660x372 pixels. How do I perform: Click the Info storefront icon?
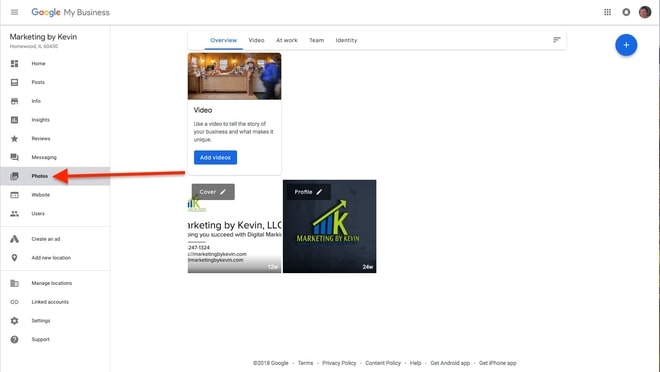[x=14, y=101]
